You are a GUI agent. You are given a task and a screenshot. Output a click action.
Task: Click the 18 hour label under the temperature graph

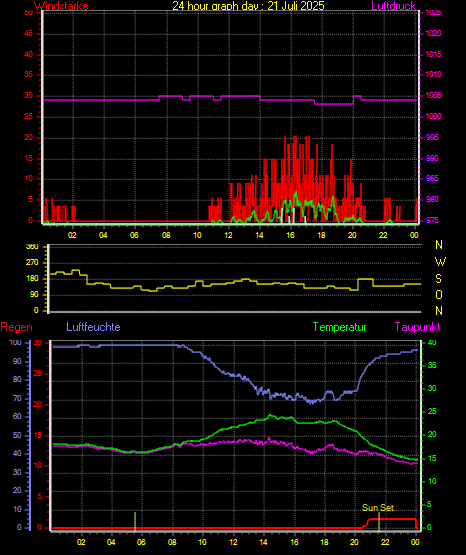pos(324,542)
